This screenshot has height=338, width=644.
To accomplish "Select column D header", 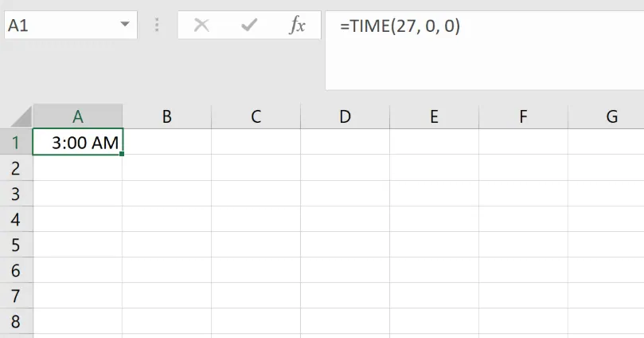I will tap(345, 116).
